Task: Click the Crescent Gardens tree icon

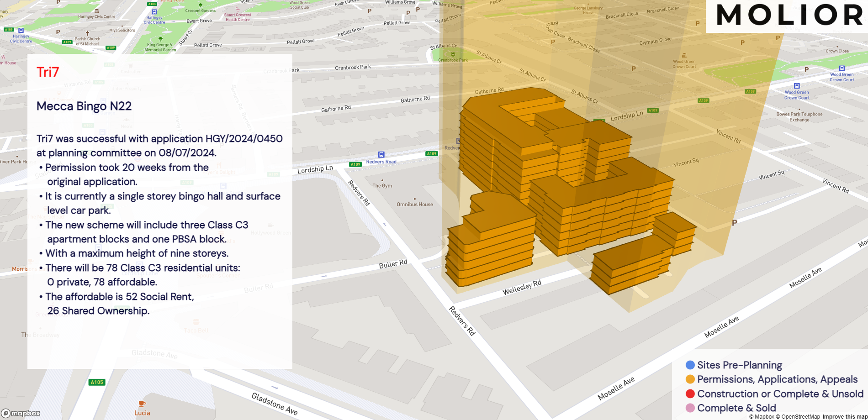Action: [x=200, y=5]
